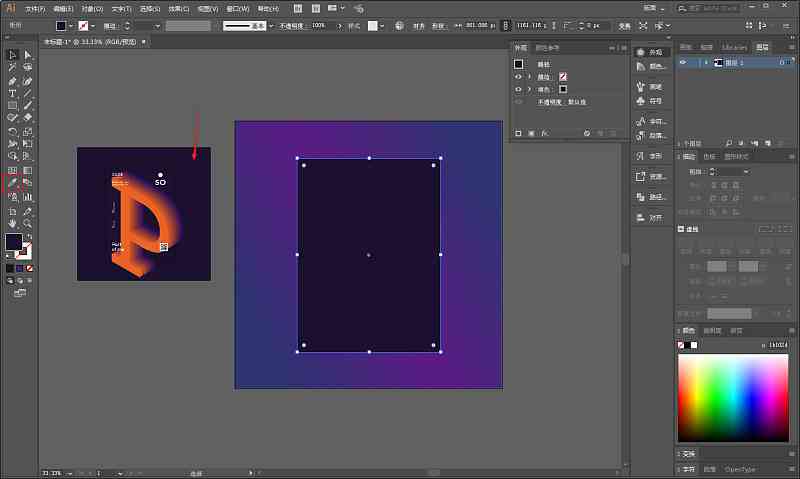The image size is (800, 479).
Task: Select the Rectangle tool
Action: tap(12, 106)
